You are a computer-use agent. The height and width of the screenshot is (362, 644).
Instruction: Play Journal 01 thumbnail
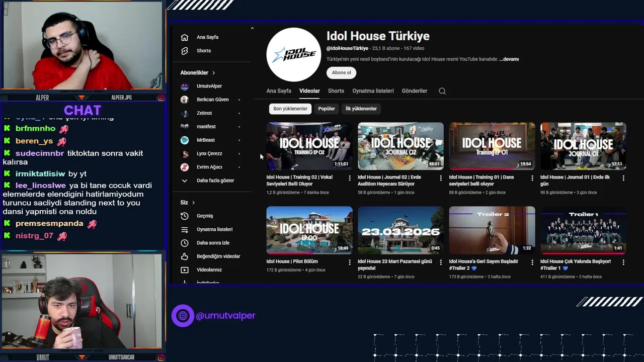tap(583, 146)
